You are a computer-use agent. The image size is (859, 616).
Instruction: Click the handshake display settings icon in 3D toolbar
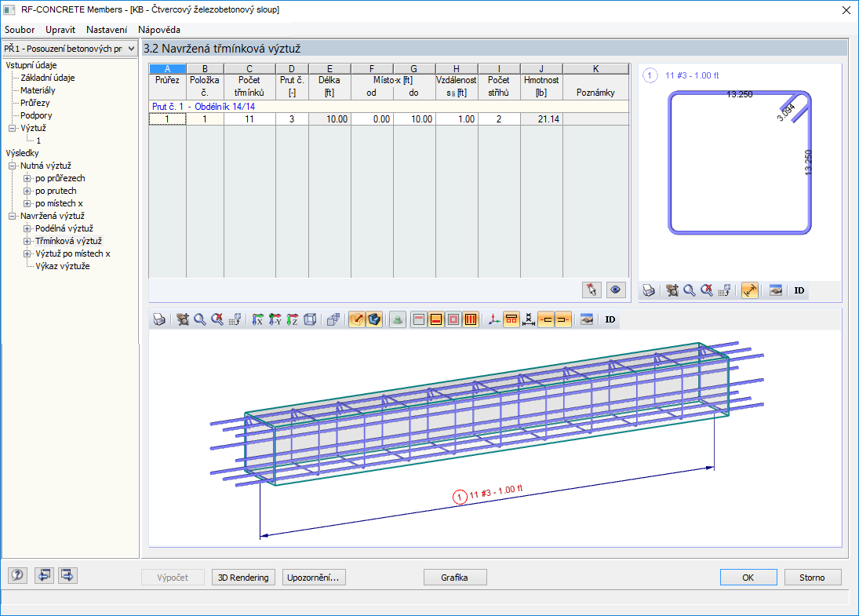pyautogui.click(x=587, y=319)
